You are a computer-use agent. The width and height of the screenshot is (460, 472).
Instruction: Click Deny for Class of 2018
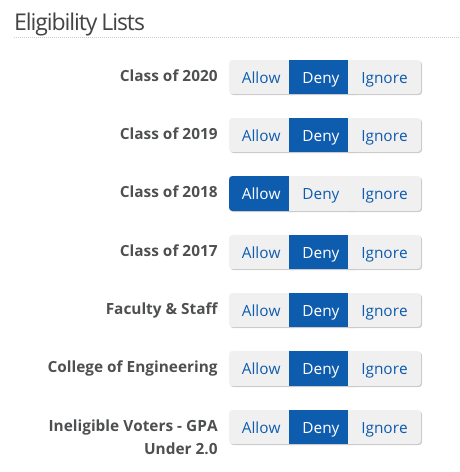pyautogui.click(x=319, y=194)
